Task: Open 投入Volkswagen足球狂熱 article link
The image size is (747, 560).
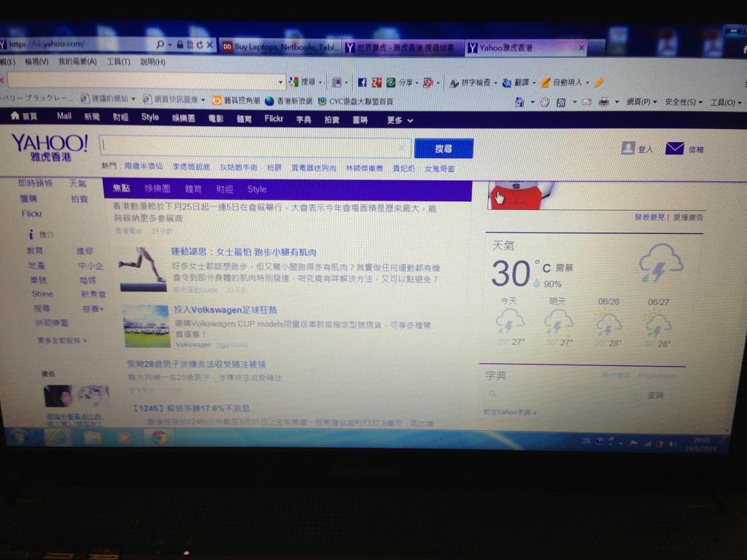Action: point(225,310)
